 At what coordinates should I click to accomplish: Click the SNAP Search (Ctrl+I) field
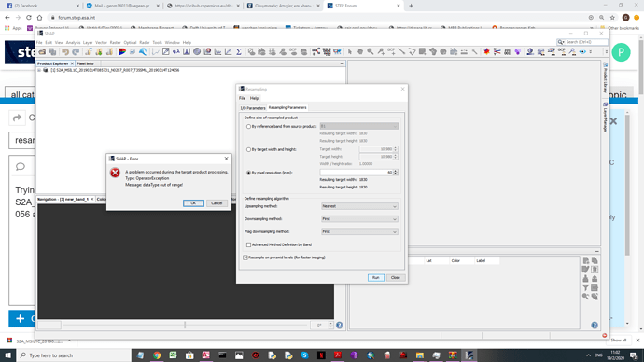coord(582,42)
